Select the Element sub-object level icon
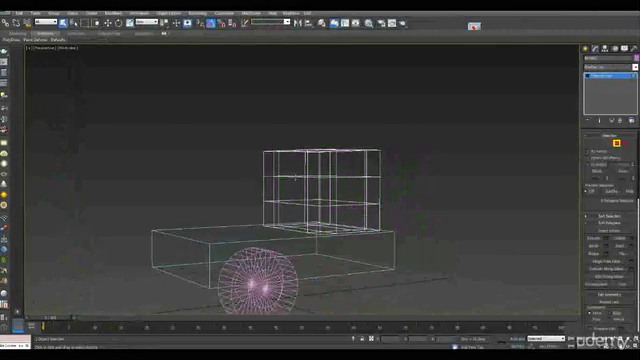 [x=624, y=143]
